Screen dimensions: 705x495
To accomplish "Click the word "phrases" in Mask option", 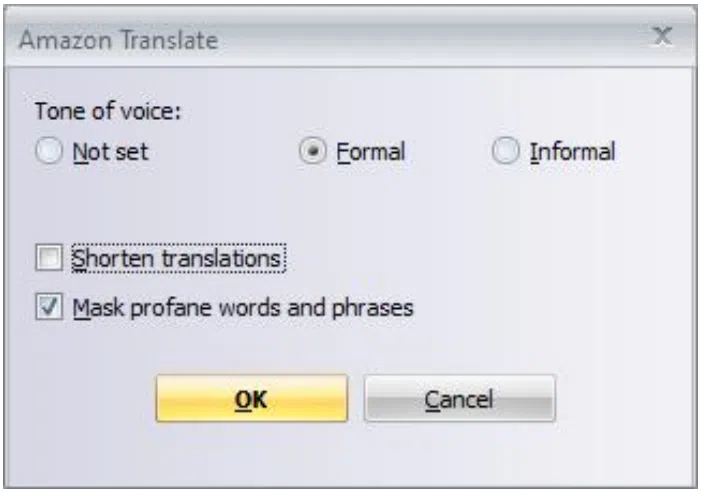I will (x=372, y=308).
